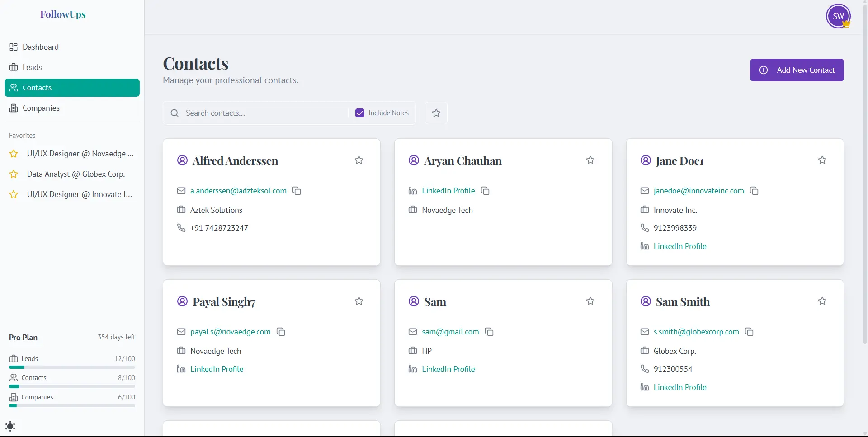
Task: Uncheck the Include Notes checkbox
Action: [360, 113]
